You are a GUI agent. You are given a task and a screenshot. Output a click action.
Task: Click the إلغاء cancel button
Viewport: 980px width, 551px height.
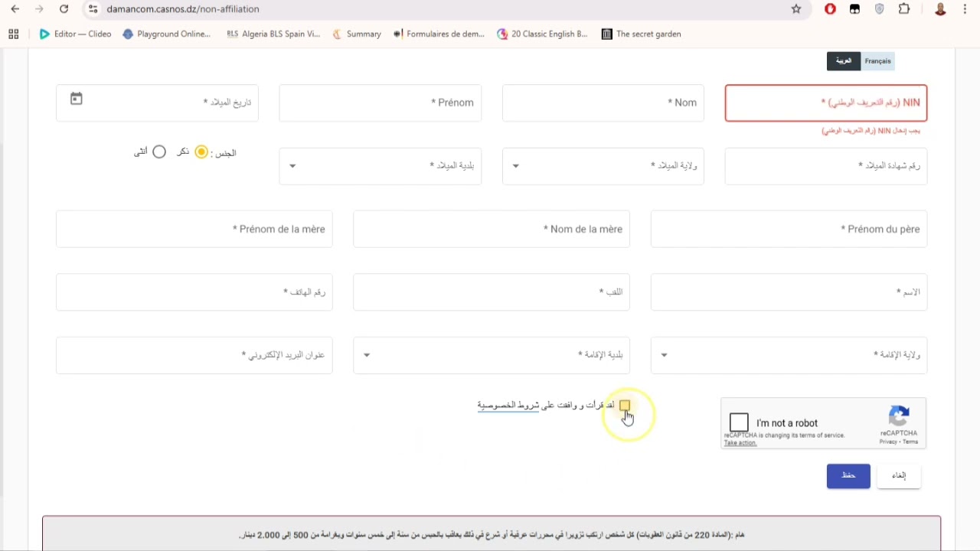click(899, 476)
